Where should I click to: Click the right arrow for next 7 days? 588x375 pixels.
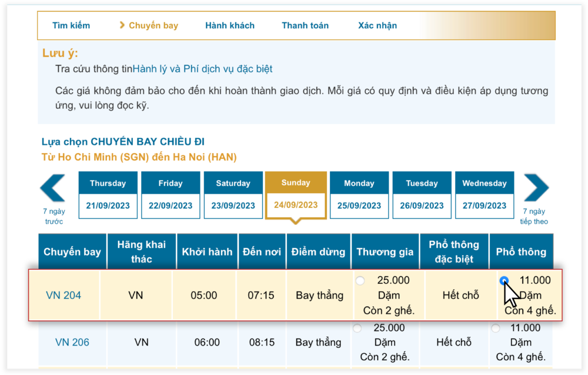tap(535, 188)
